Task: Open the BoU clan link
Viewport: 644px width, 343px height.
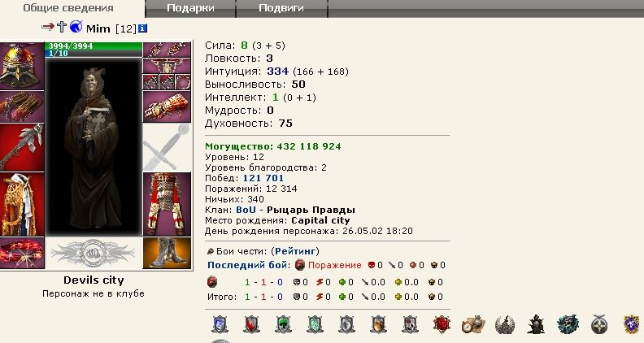Action: pyautogui.click(x=246, y=210)
